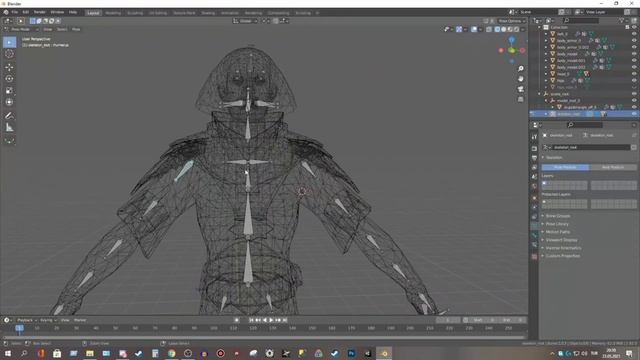Click the red X axis on navigation gizmo
Image resolution: width=640 pixels, height=360 pixels.
[522, 50]
